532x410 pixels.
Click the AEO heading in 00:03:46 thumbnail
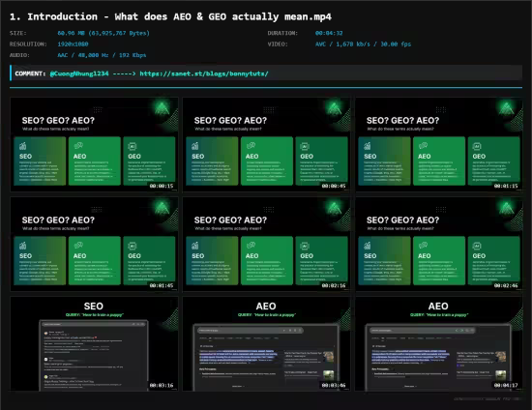tap(266, 307)
